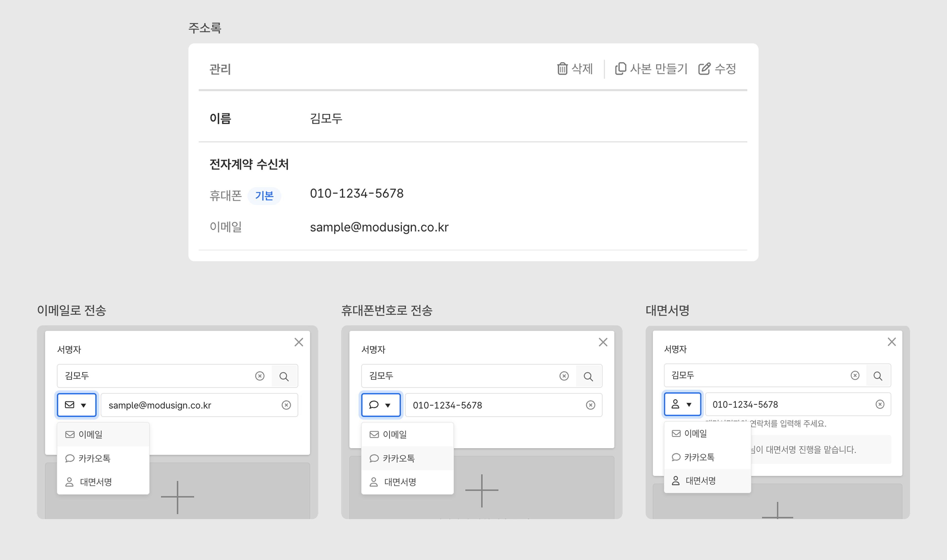This screenshot has height=560, width=947.
Task: Clear 김모두 name in 휴대폰번호로 전송 panel
Action: coord(564,376)
